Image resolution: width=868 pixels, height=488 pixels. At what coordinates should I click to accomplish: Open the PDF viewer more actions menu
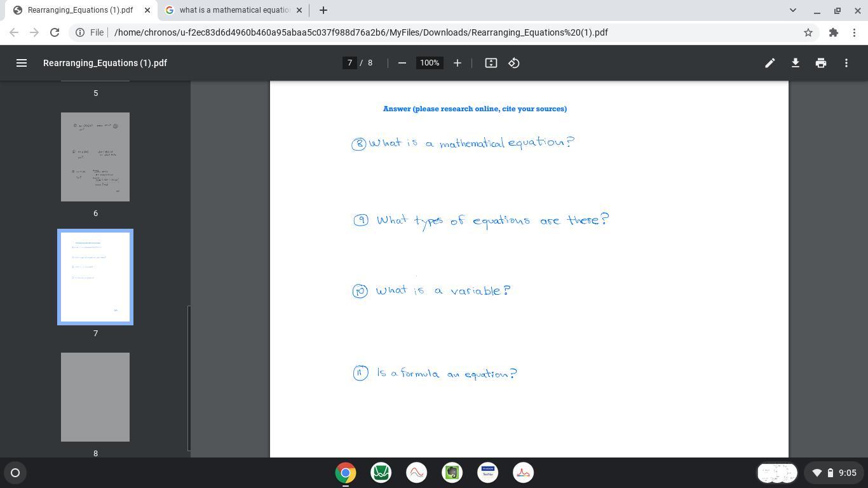click(846, 63)
